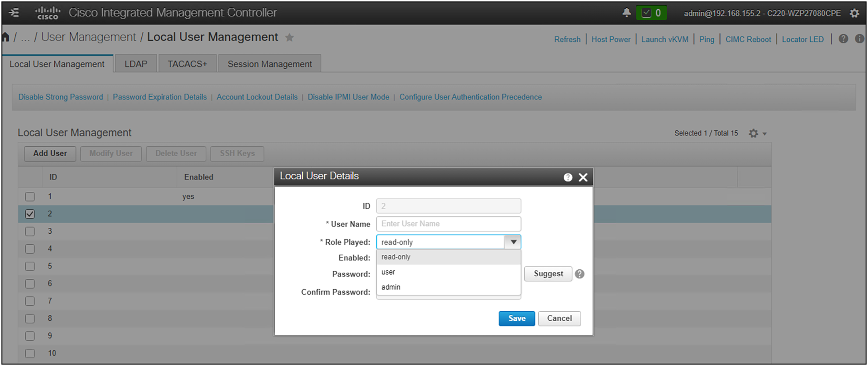This screenshot has height=366, width=868.
Task: Open table column settings gear
Action: pyautogui.click(x=753, y=133)
